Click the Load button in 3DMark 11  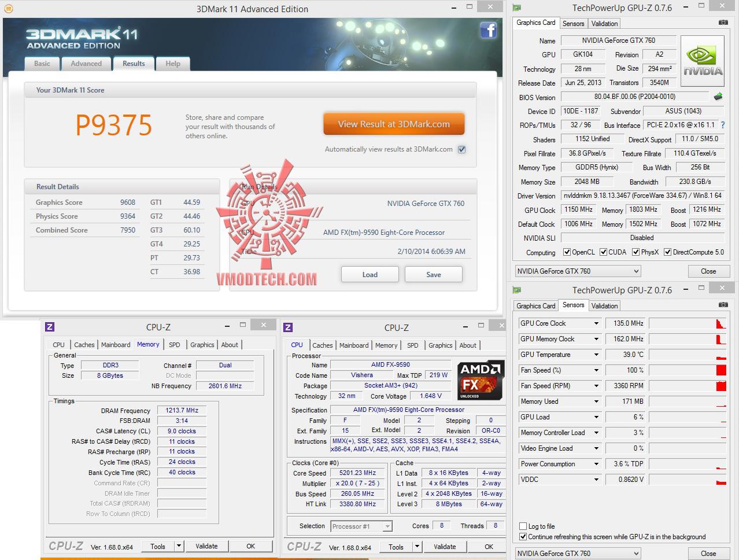tap(370, 275)
